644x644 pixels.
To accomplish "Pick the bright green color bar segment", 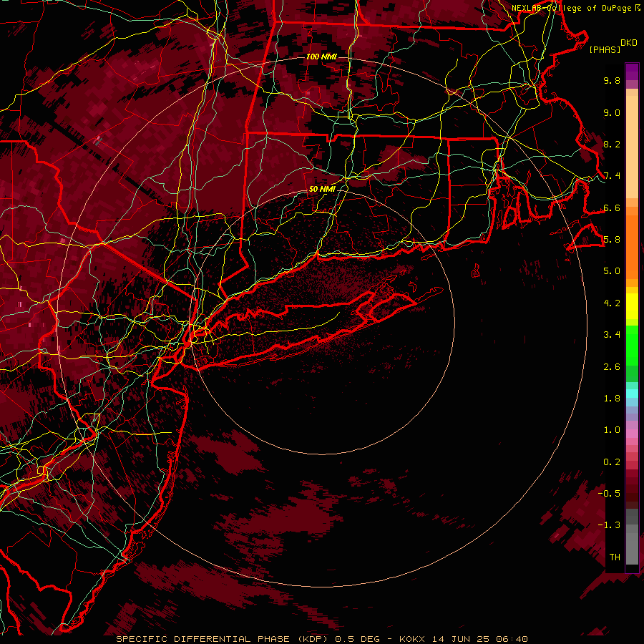I will point(632,345).
